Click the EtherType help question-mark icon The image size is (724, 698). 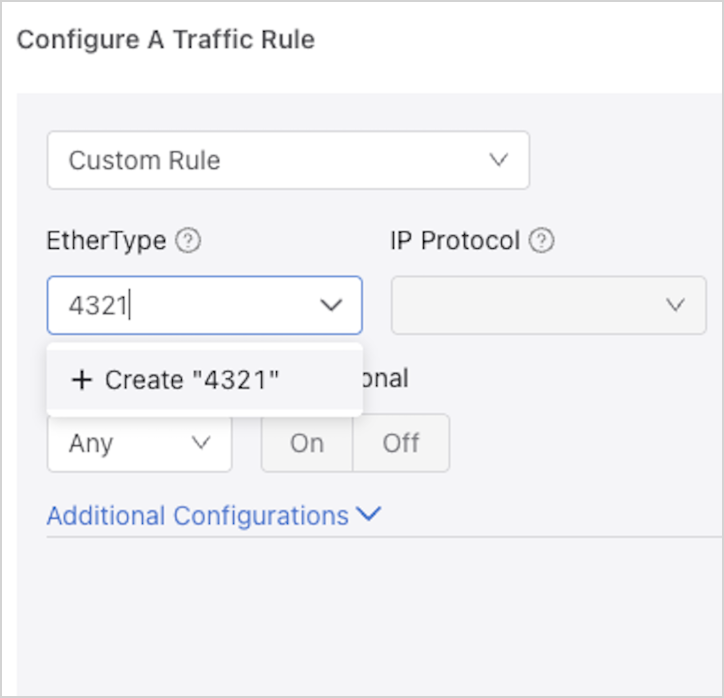(188, 241)
